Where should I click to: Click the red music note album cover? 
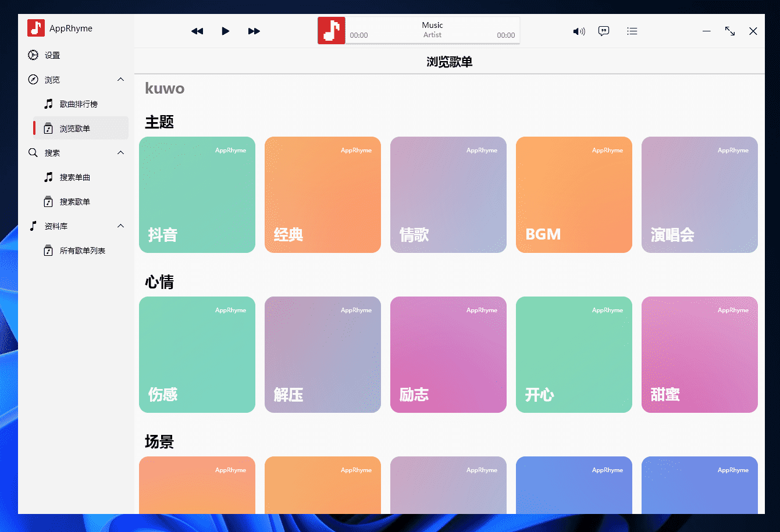click(332, 31)
